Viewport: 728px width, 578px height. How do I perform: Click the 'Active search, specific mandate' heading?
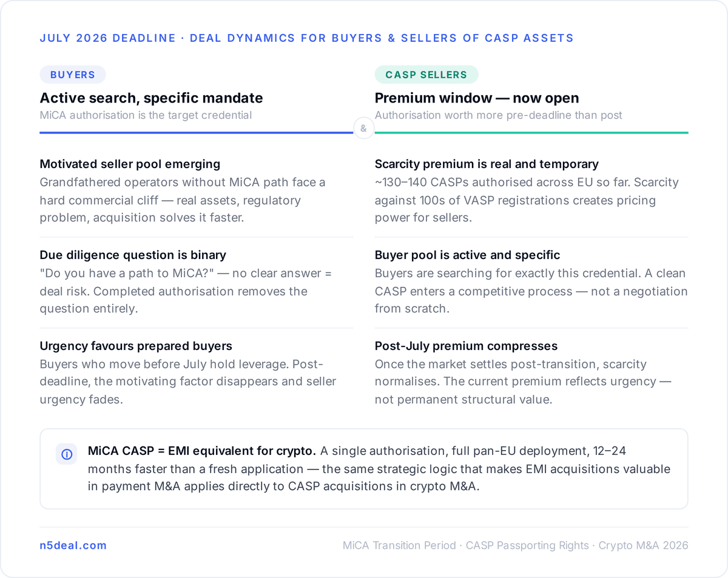tap(152, 98)
